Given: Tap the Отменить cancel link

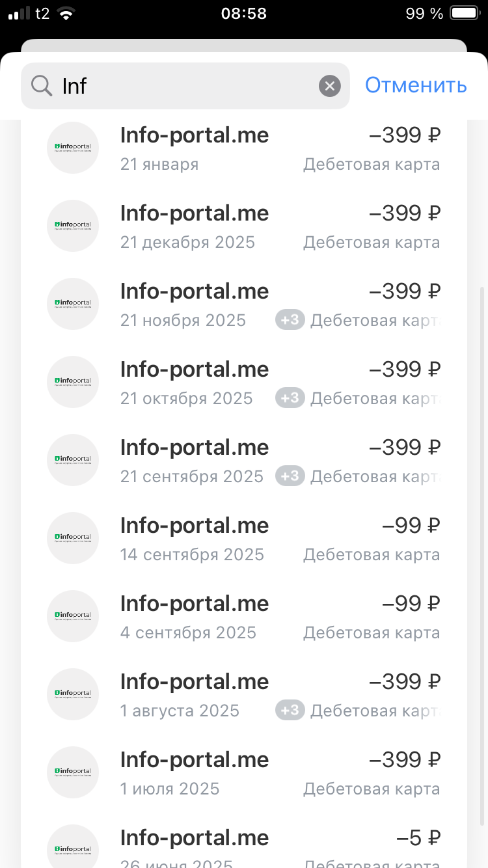Looking at the screenshot, I should point(416,85).
